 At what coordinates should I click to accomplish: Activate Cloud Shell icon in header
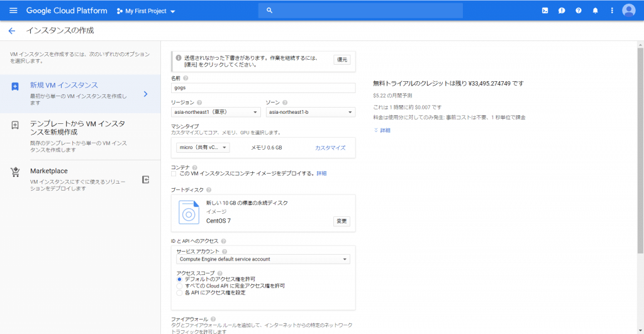545,11
